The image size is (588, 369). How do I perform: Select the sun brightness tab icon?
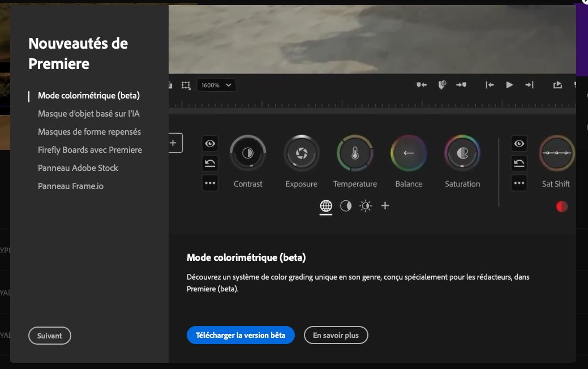[x=366, y=206]
